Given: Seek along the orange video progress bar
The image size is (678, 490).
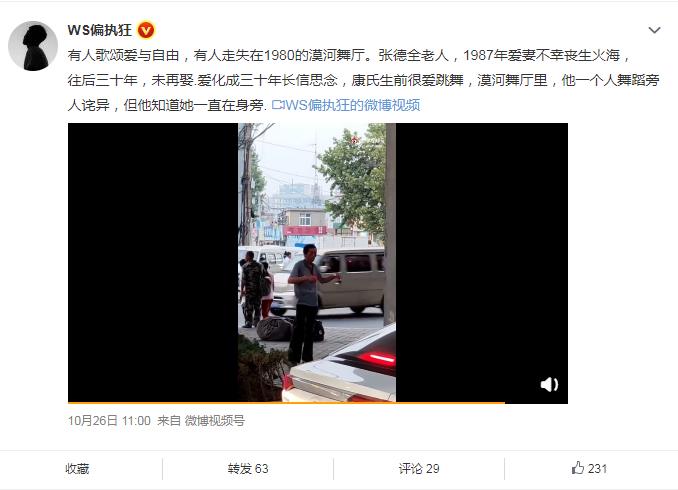Looking at the screenshot, I should [286, 403].
